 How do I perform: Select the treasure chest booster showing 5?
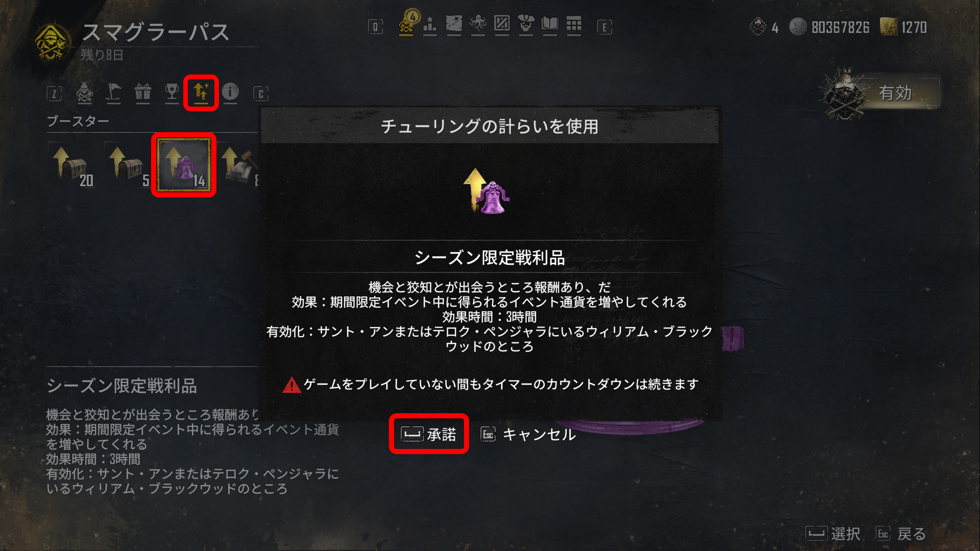(x=128, y=166)
